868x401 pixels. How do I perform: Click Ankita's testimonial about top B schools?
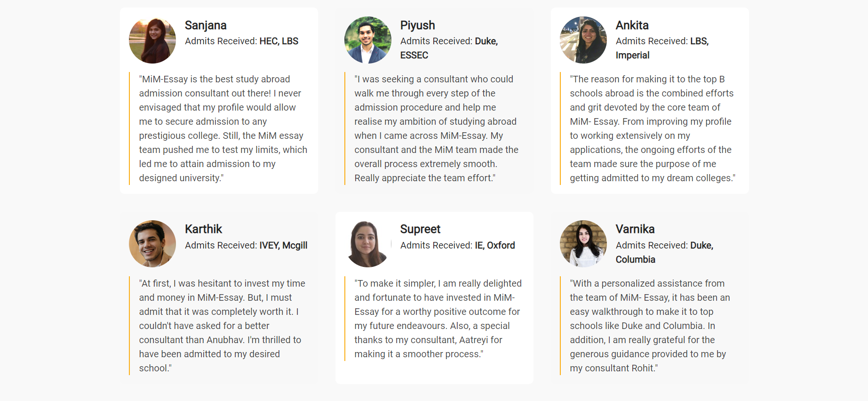pos(652,128)
